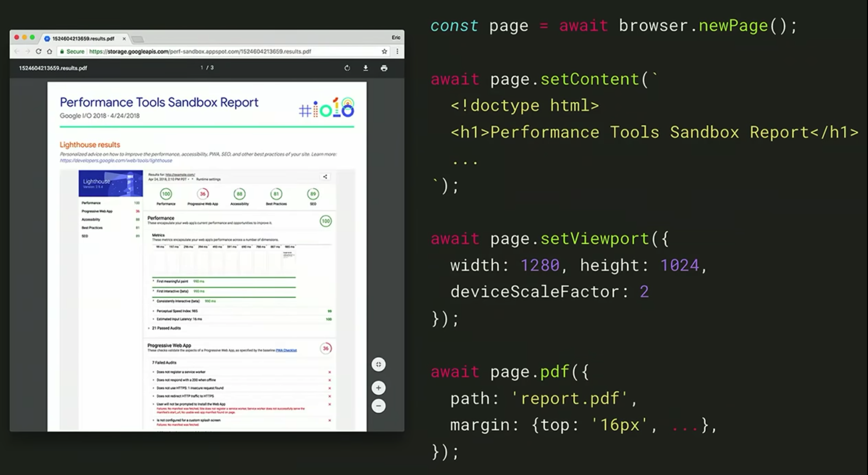Click Chrome's forward navigation arrow

28,51
